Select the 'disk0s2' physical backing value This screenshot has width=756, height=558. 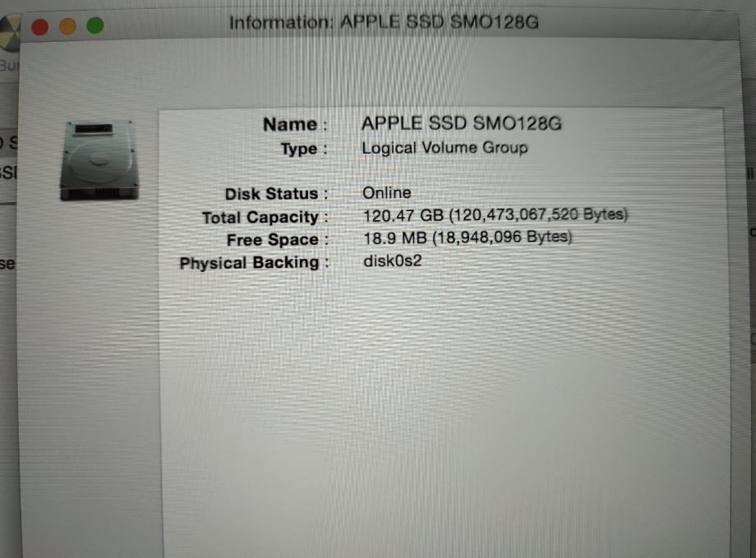pyautogui.click(x=393, y=261)
